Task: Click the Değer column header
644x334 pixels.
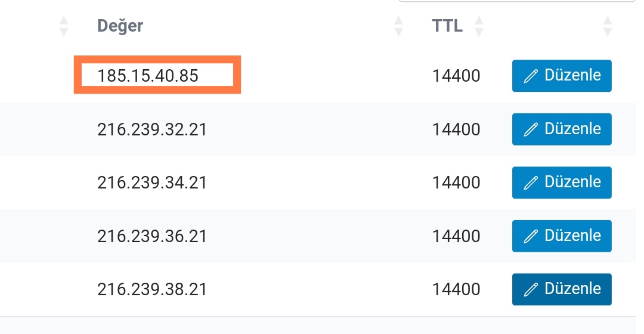Action: coord(120,26)
